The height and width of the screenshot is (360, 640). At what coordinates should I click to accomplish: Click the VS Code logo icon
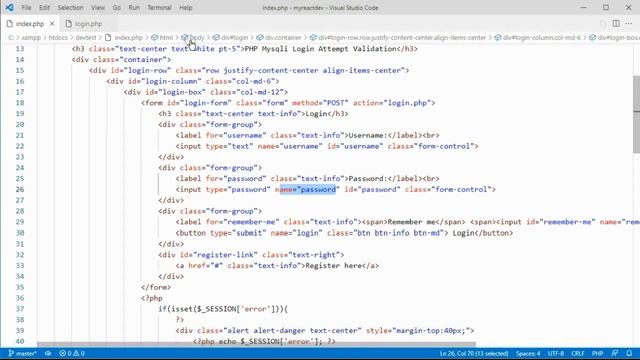[x=9, y=7]
